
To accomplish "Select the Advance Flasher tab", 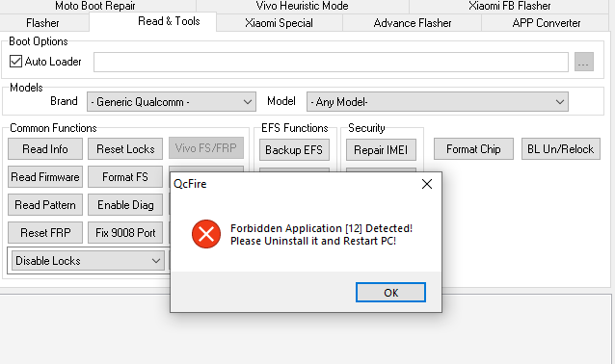I will coord(413,23).
